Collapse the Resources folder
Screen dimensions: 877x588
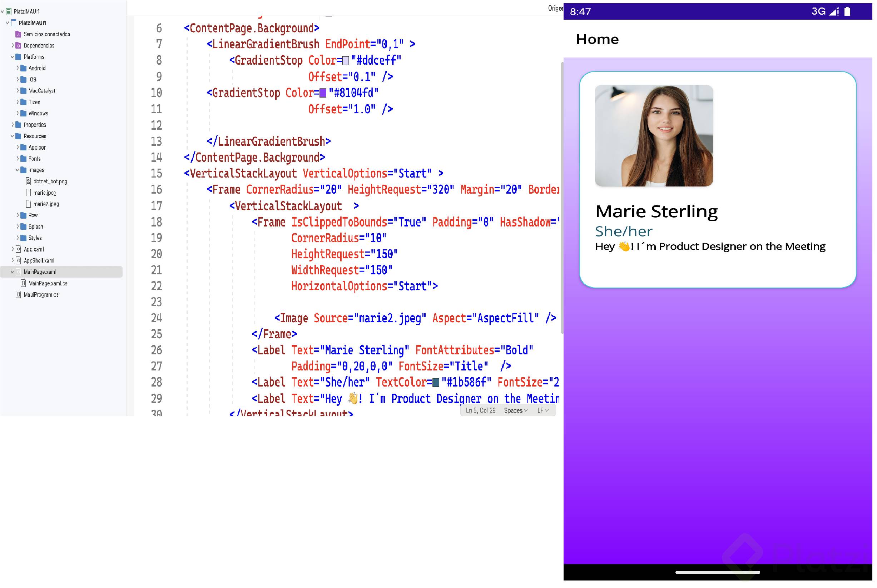[x=13, y=136]
